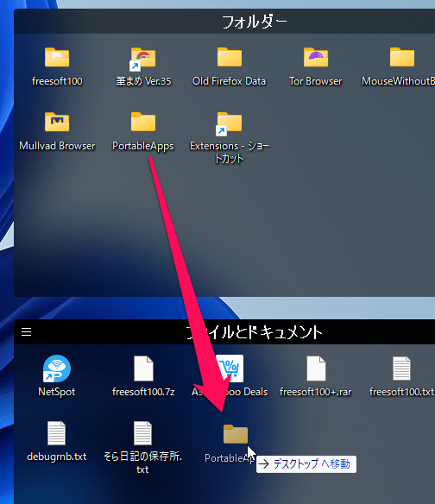The image size is (435, 504).
Task: Click the debugrnb.txt document icon
Action: pos(57,433)
